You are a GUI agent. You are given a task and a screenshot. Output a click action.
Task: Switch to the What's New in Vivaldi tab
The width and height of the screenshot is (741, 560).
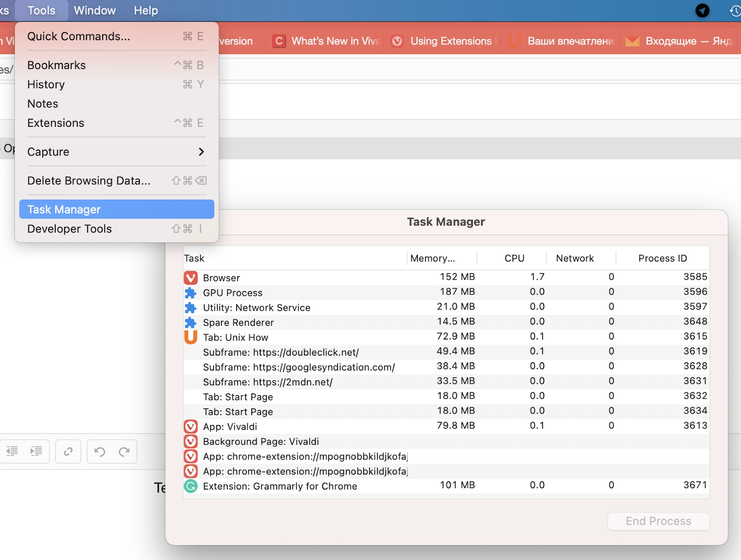coord(325,41)
